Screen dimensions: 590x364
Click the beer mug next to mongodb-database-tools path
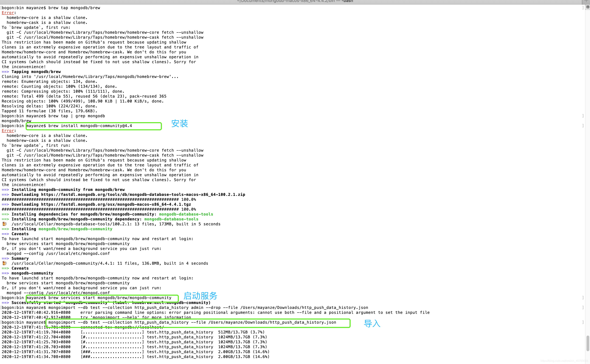(x=4, y=224)
